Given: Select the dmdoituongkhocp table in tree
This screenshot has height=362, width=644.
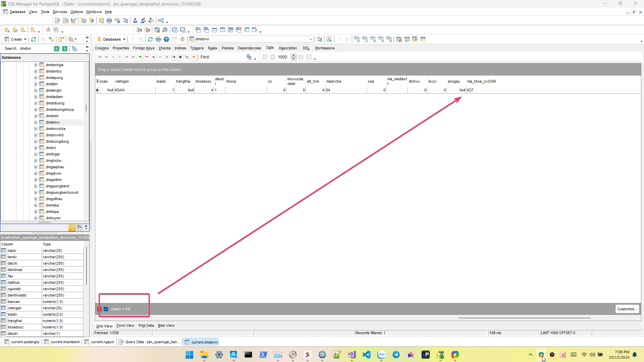Looking at the screenshot, I should (60, 110).
